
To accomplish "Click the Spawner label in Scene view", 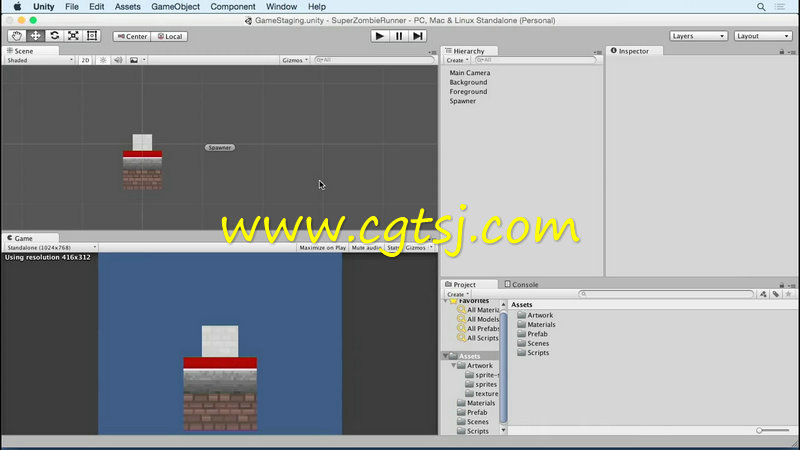I will (220, 147).
